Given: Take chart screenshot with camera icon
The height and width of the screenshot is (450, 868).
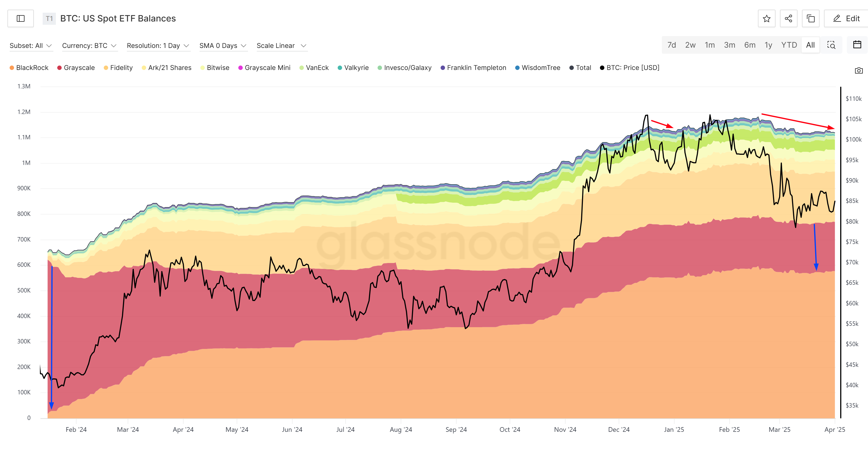Looking at the screenshot, I should 859,71.
